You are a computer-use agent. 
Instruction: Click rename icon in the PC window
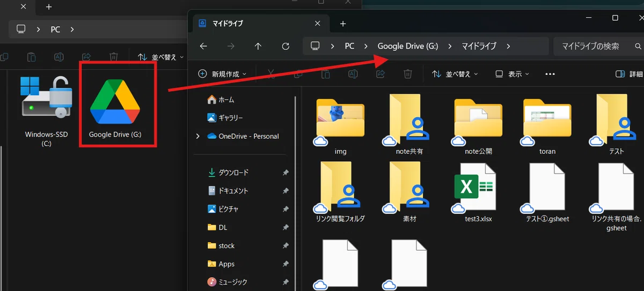tap(58, 57)
